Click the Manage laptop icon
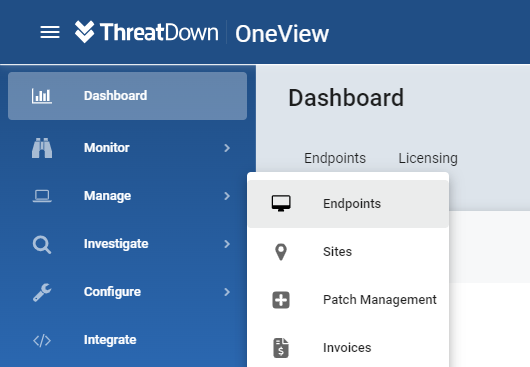 click(42, 196)
